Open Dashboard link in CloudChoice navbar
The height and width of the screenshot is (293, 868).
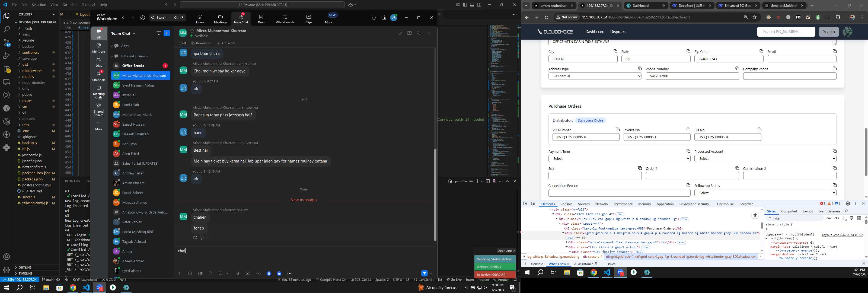pyautogui.click(x=595, y=32)
